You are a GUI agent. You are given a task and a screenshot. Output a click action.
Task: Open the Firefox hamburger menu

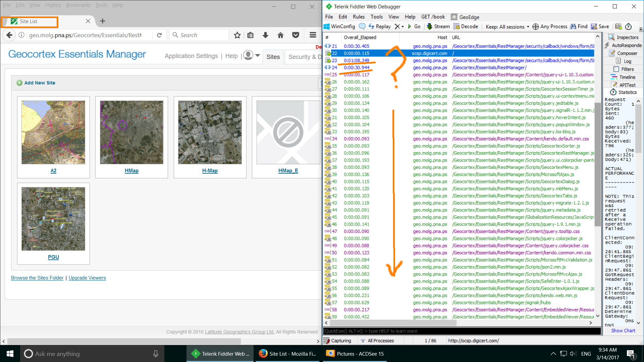[x=313, y=35]
